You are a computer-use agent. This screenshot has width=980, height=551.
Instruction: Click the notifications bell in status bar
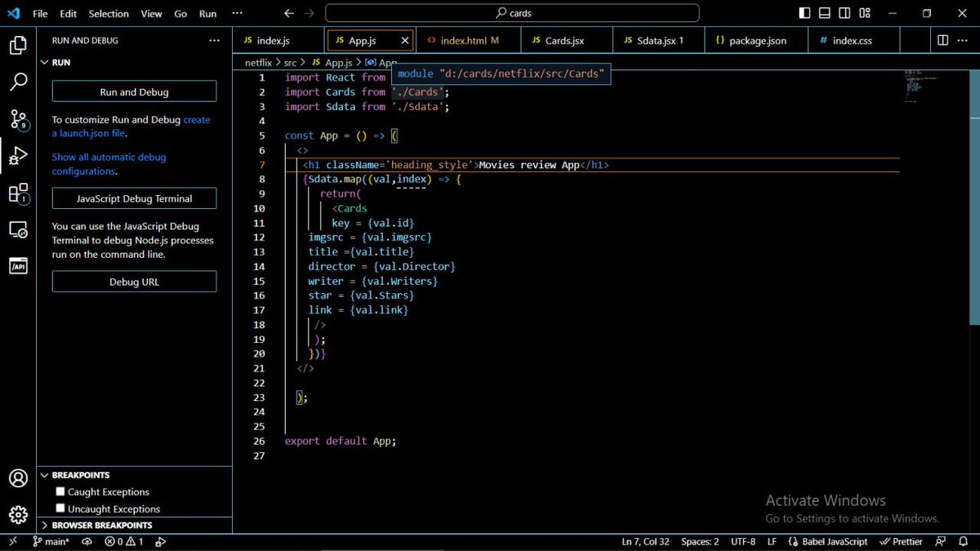[963, 541]
